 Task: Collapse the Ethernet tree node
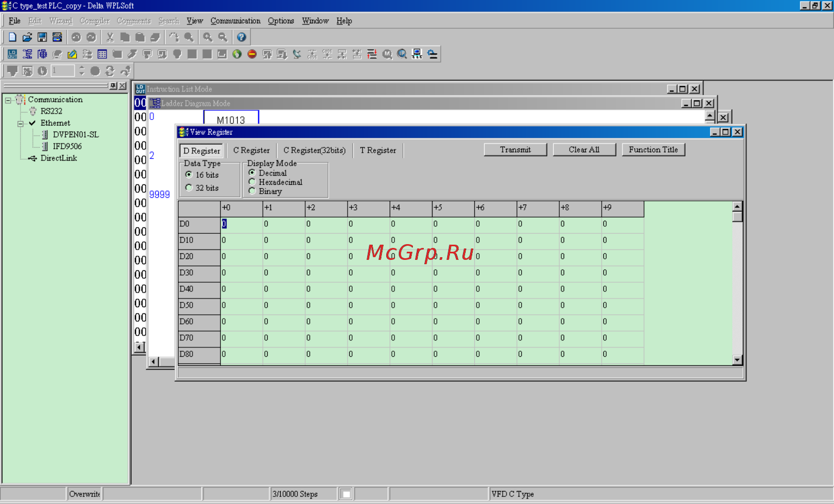[x=21, y=123]
